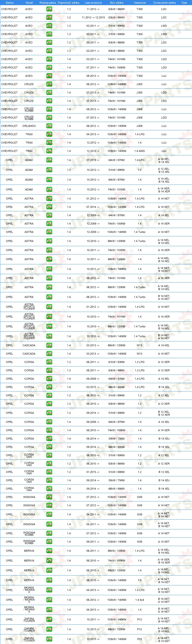
Task: Click fuel icon in Insignia Kombi 09.2011 row
Action: coord(49,542)
